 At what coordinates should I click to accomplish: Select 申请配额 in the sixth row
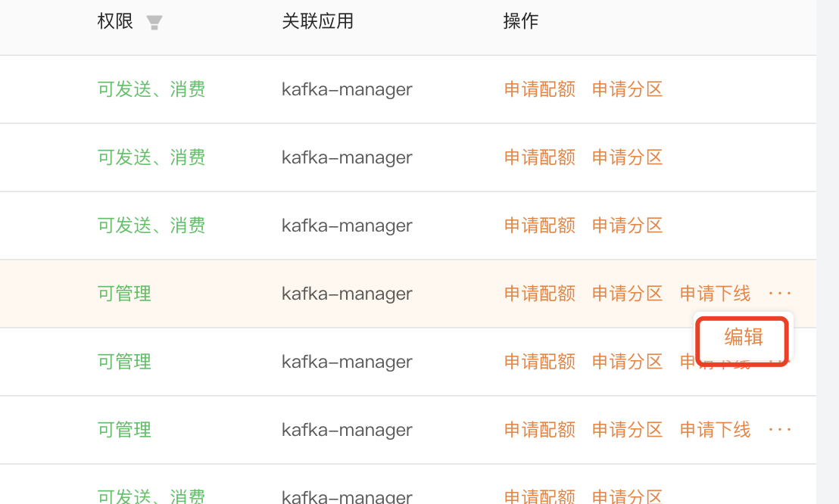[540, 430]
